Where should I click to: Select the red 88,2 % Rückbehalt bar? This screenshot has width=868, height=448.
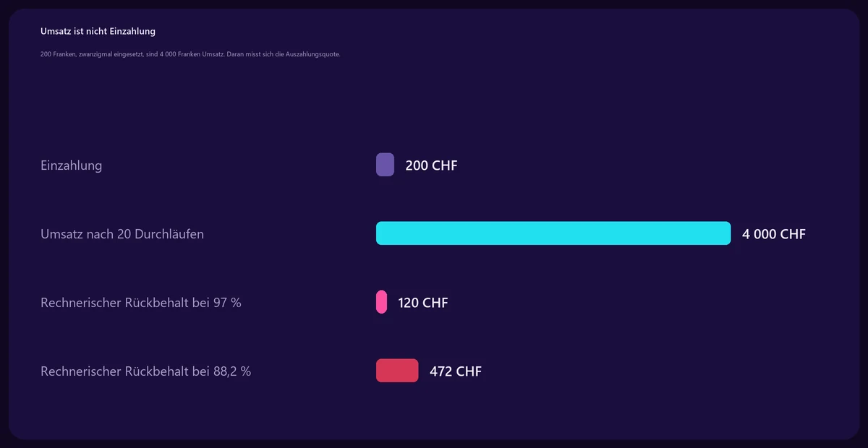click(x=397, y=371)
